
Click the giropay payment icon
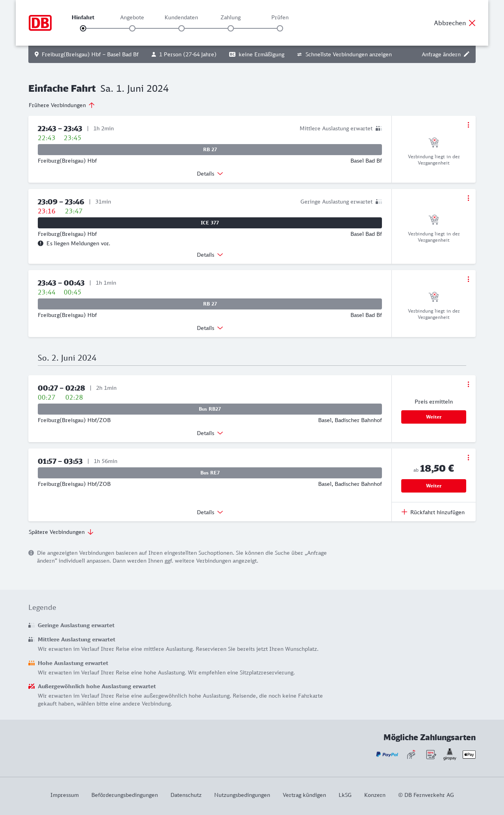pos(450,754)
